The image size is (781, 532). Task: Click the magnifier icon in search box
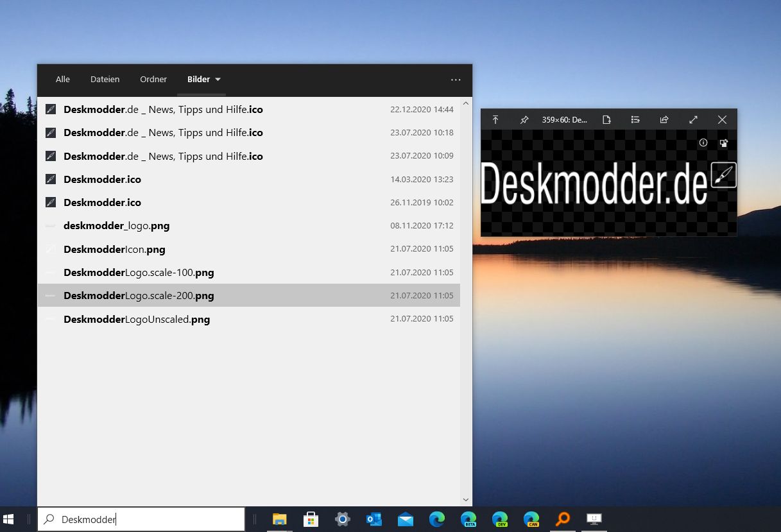[49, 520]
